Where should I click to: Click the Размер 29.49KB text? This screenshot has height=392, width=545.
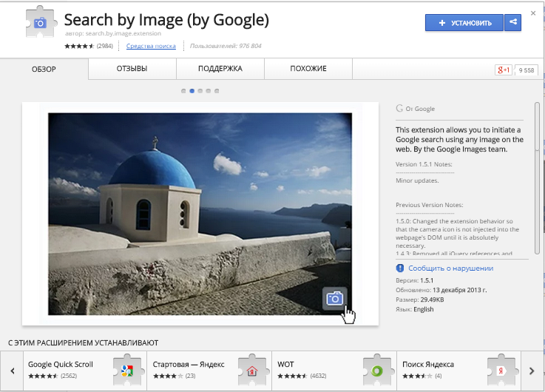click(x=419, y=300)
